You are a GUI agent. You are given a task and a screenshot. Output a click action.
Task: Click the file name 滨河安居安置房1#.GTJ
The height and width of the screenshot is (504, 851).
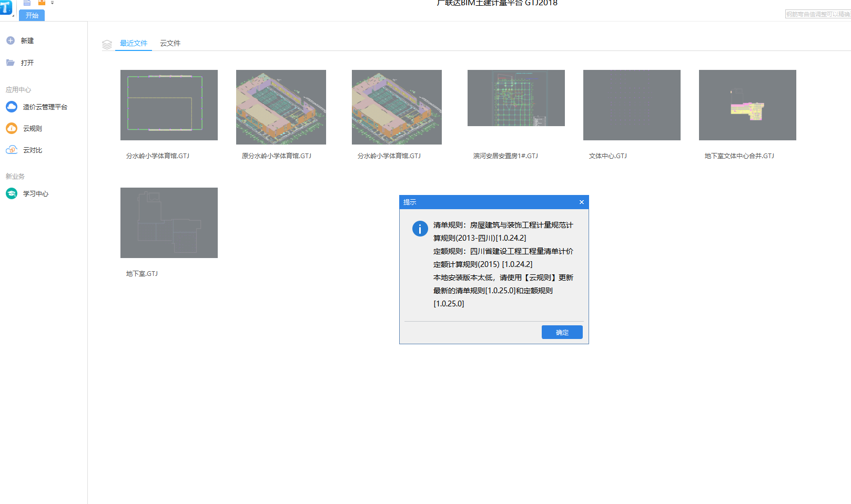(505, 156)
